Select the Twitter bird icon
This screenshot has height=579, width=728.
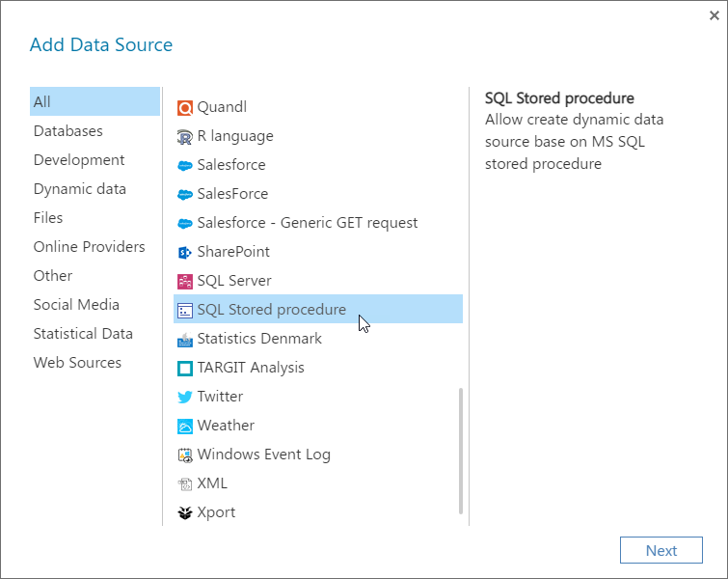coord(185,398)
